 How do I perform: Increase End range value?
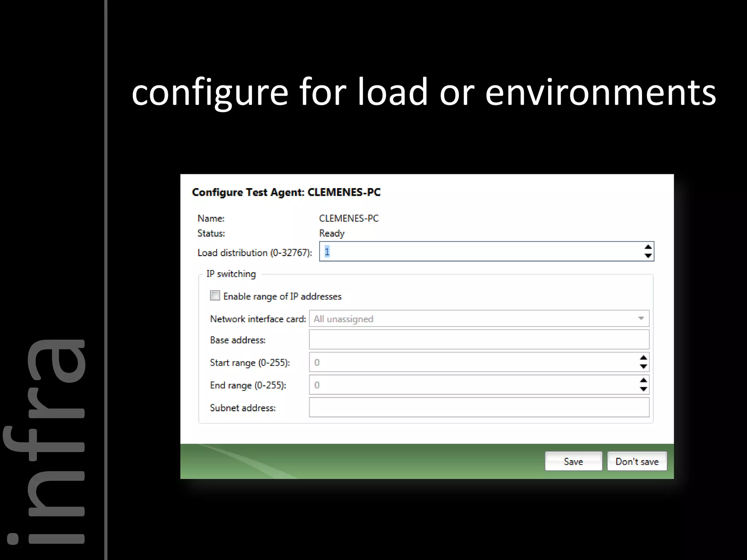(x=643, y=380)
